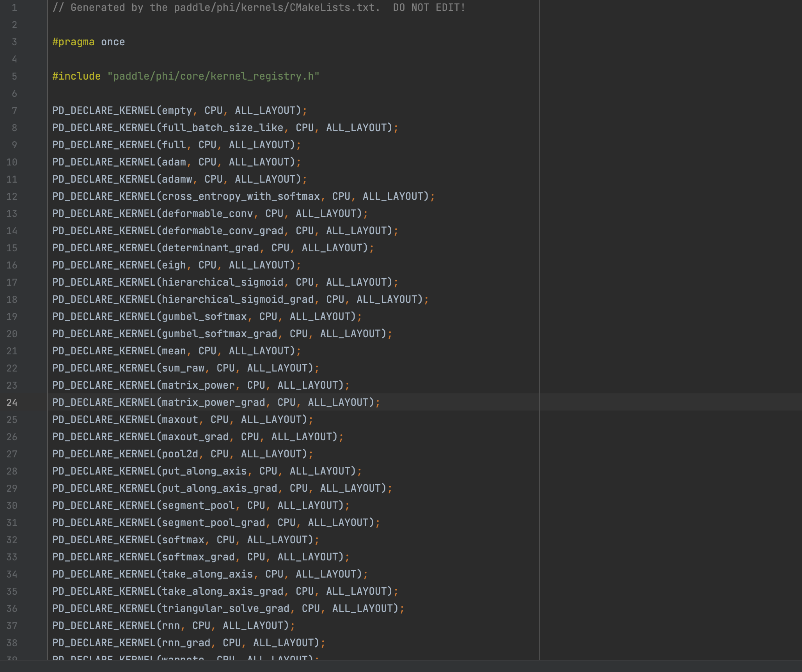Click the CPU argument on line 9
Image resolution: width=802 pixels, height=672 pixels.
[x=207, y=145]
